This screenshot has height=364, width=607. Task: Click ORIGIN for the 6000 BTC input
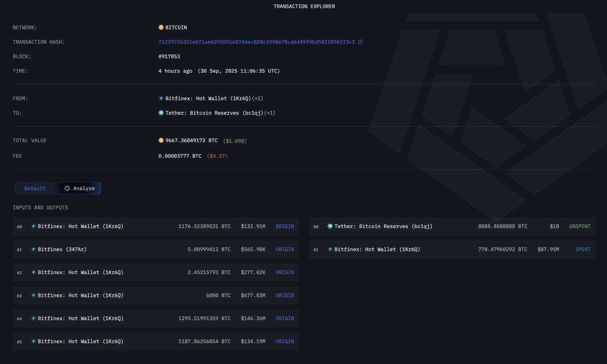[x=285, y=295]
